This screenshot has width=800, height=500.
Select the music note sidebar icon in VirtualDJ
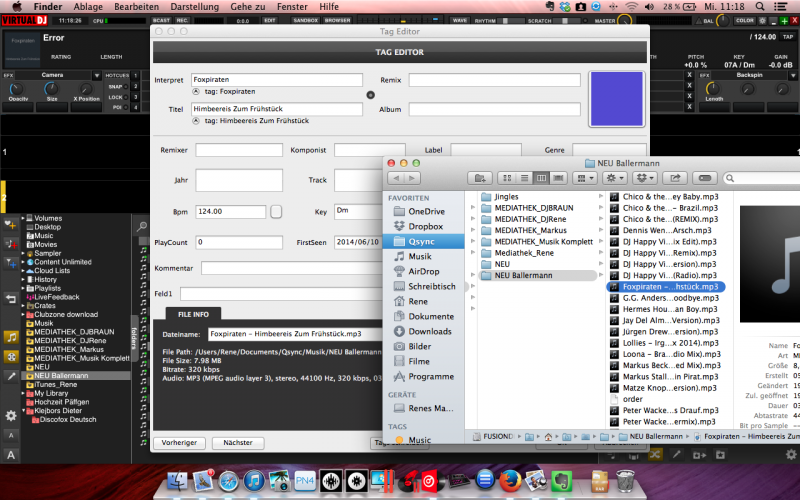(x=11, y=337)
